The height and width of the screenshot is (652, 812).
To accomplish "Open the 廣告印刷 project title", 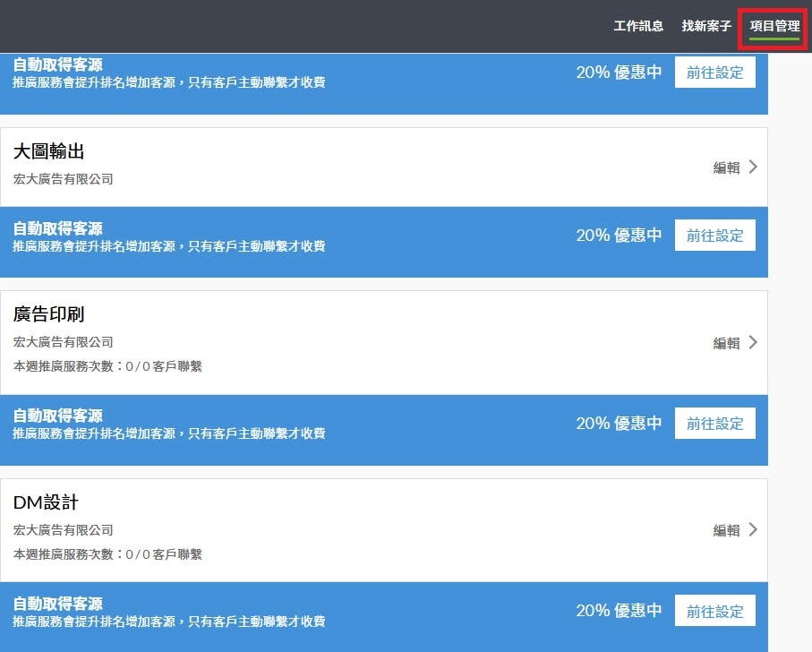I will (48, 313).
